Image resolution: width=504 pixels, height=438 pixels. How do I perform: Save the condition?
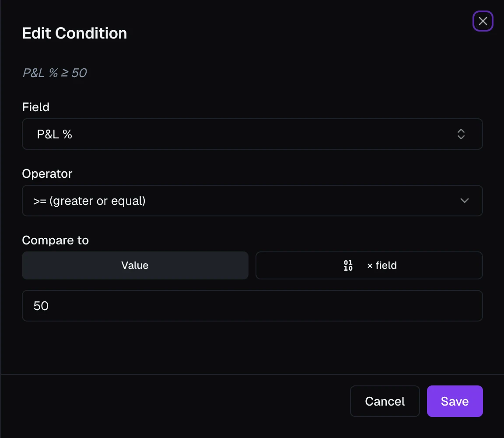coord(455,401)
